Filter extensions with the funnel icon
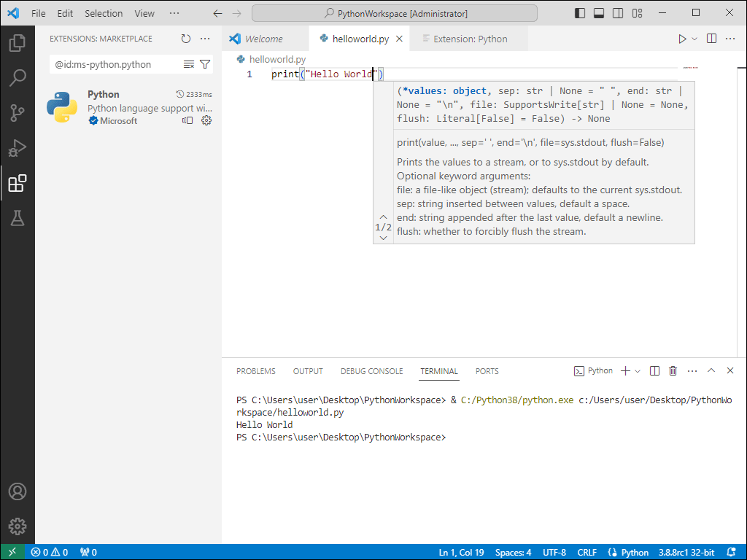The height and width of the screenshot is (560, 747). point(205,64)
